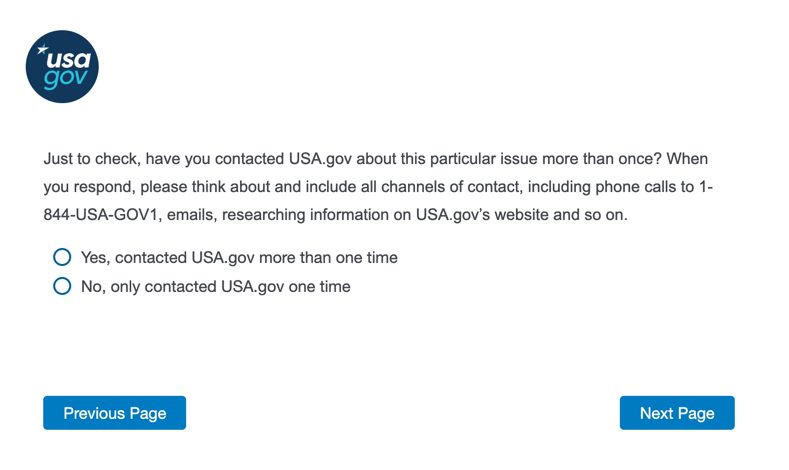Select the Yes radio button circle
The image size is (789, 470).
point(62,258)
